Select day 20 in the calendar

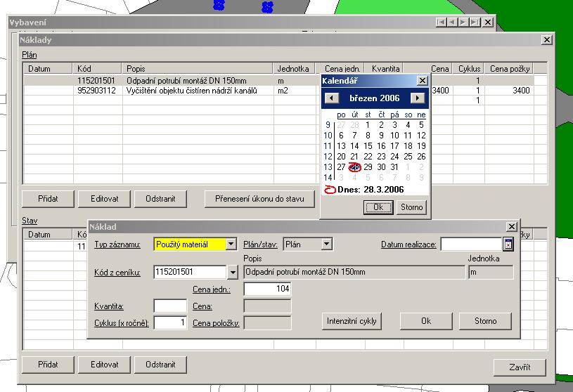(341, 157)
